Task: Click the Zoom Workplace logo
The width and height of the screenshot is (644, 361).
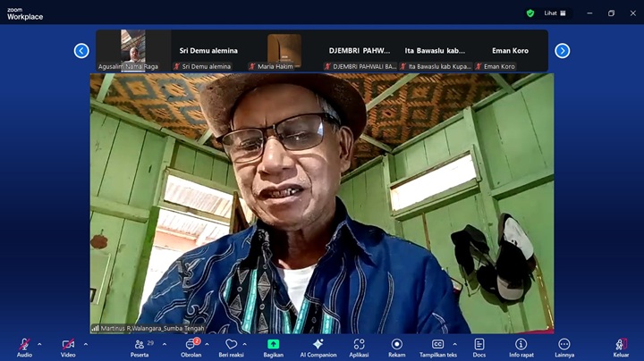Action: pyautogui.click(x=25, y=14)
